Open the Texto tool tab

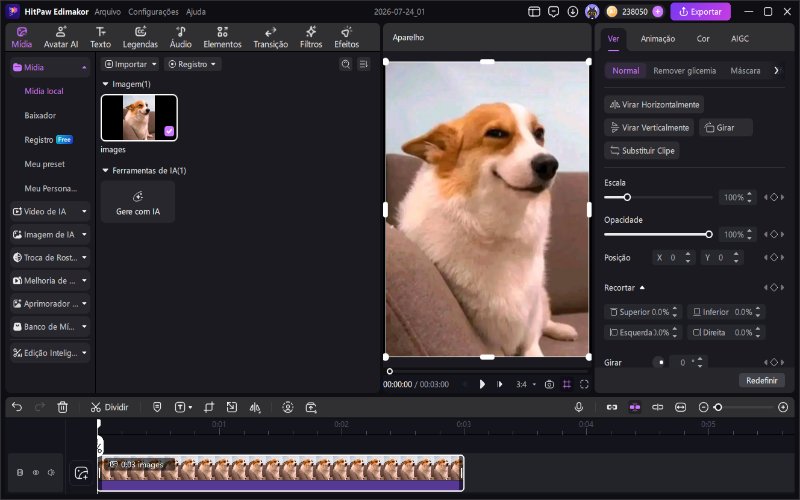(x=101, y=37)
